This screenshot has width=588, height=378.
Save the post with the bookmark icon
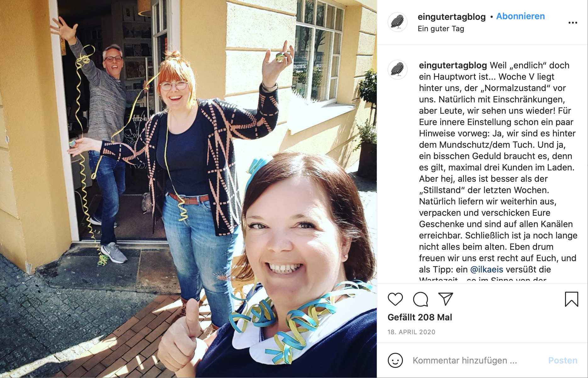click(x=571, y=299)
